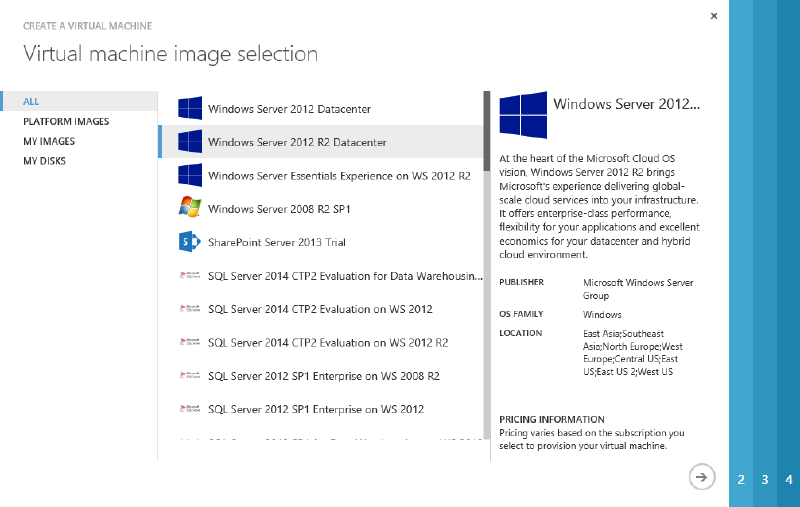Close the virtual machine dialog

[714, 16]
